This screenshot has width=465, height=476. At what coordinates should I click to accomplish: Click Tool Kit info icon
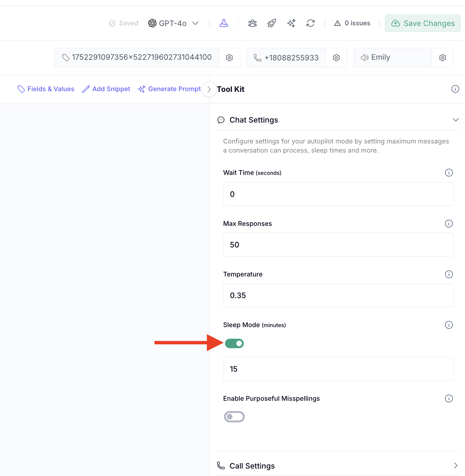[x=455, y=89]
